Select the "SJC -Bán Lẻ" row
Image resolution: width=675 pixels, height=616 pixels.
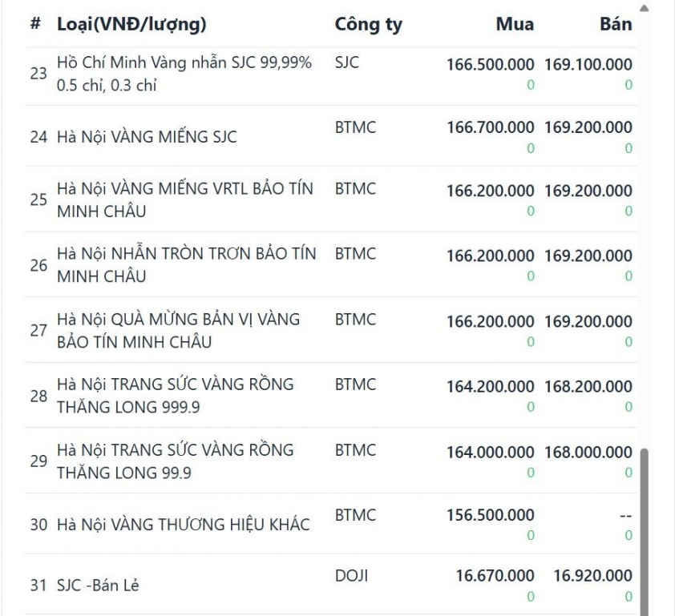pyautogui.click(x=98, y=586)
